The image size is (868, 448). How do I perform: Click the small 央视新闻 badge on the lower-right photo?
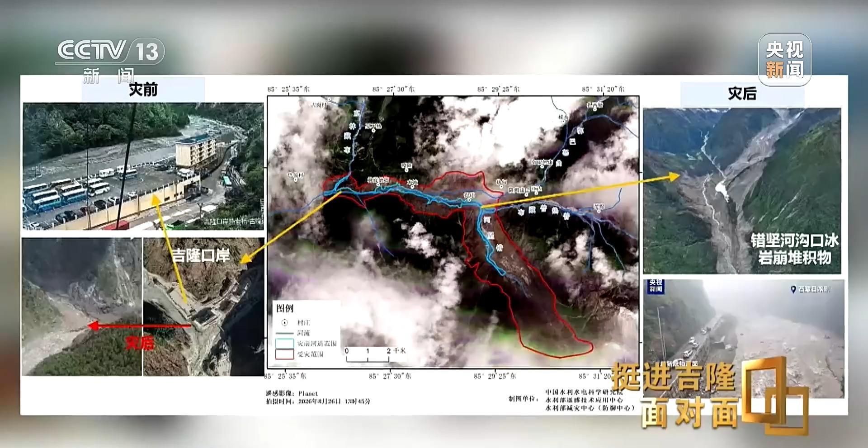pyautogui.click(x=656, y=286)
